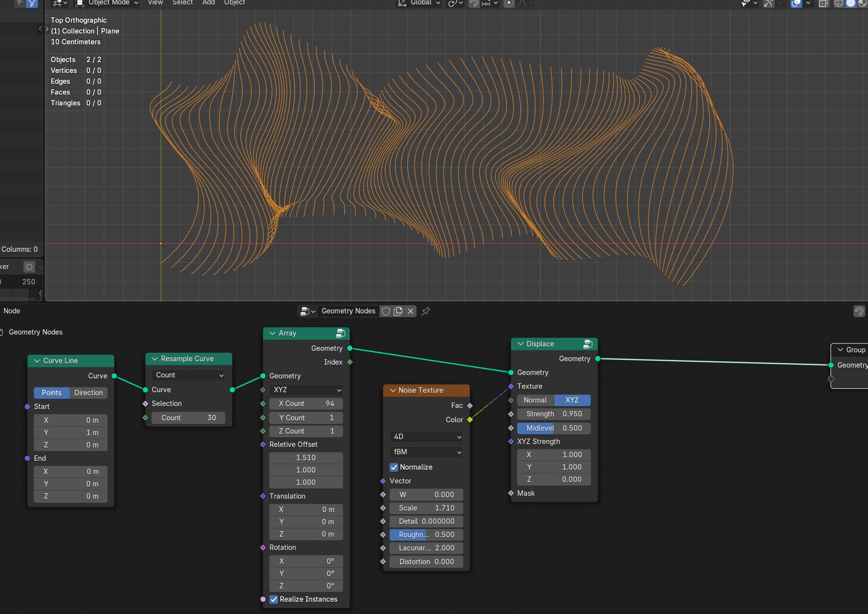
Task: Adjust the Midlevel slider in Displace
Action: [x=554, y=428]
